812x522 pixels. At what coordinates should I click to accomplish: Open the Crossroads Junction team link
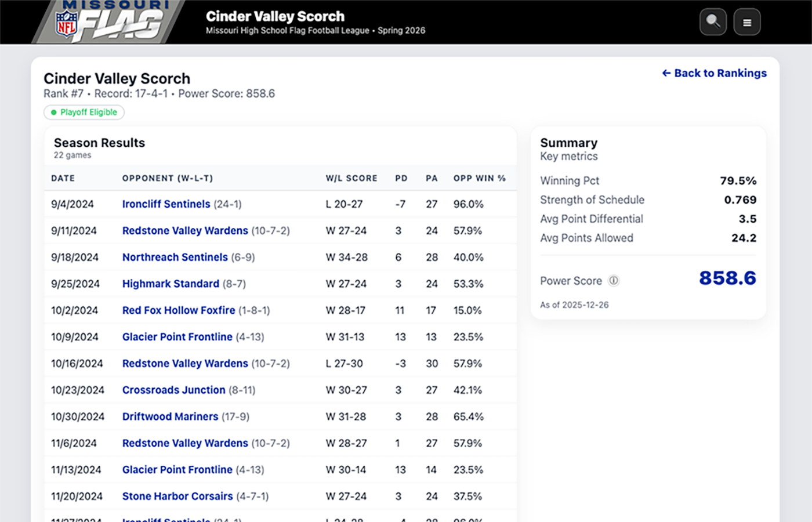[174, 390]
